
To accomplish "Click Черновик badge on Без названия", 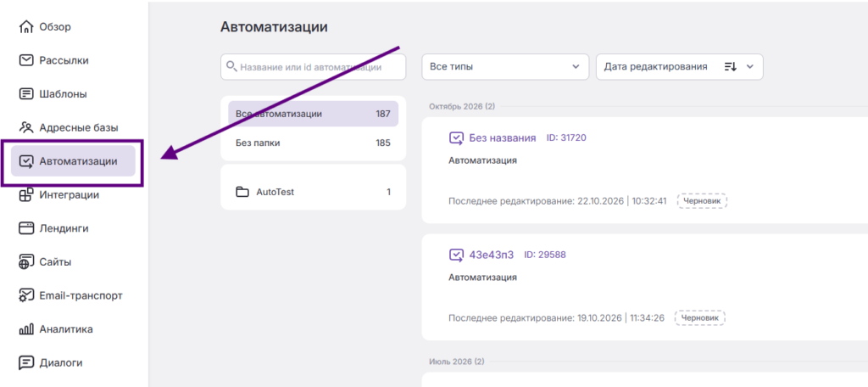I will pyautogui.click(x=702, y=200).
